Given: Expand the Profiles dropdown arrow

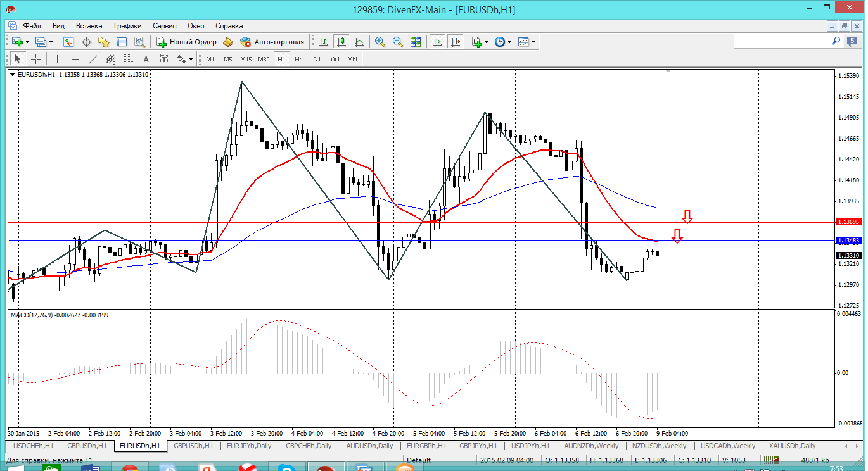Looking at the screenshot, I should point(51,42).
